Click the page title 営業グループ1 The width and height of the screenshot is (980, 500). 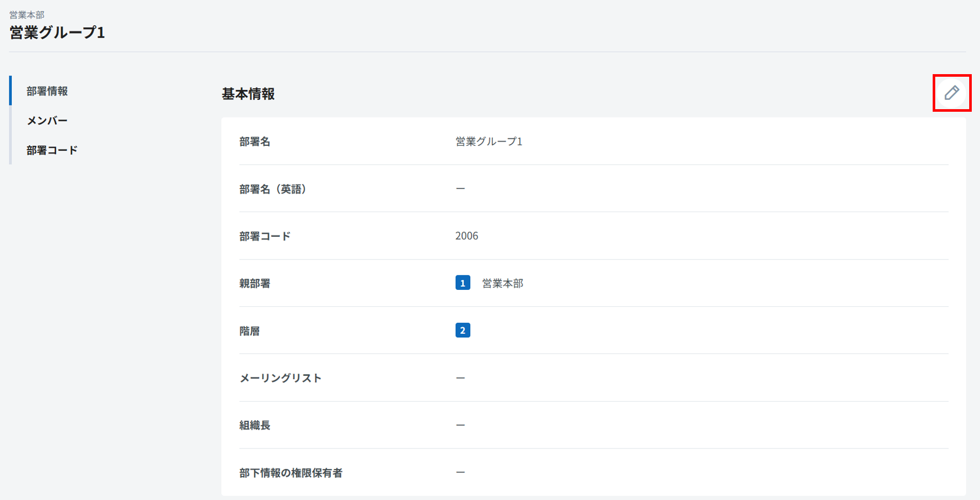pyautogui.click(x=57, y=32)
